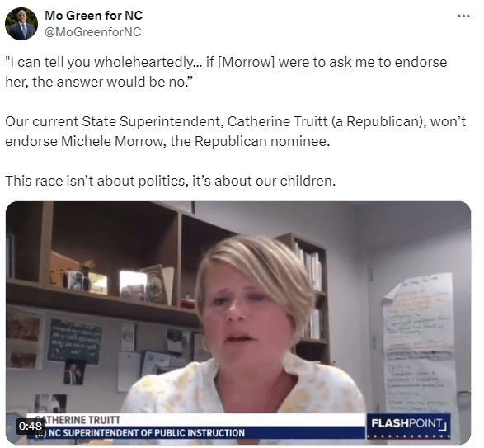Open the three-dot more options menu
This screenshot has width=484, height=448.
pyautogui.click(x=463, y=16)
